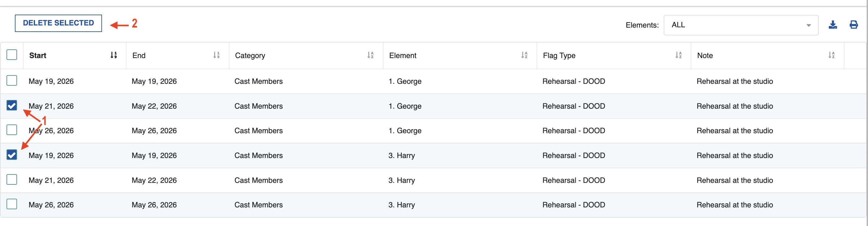Viewport: 868px width, 226px height.
Task: Select Harry's May 26, 2026 row checkbox
Action: tap(12, 204)
